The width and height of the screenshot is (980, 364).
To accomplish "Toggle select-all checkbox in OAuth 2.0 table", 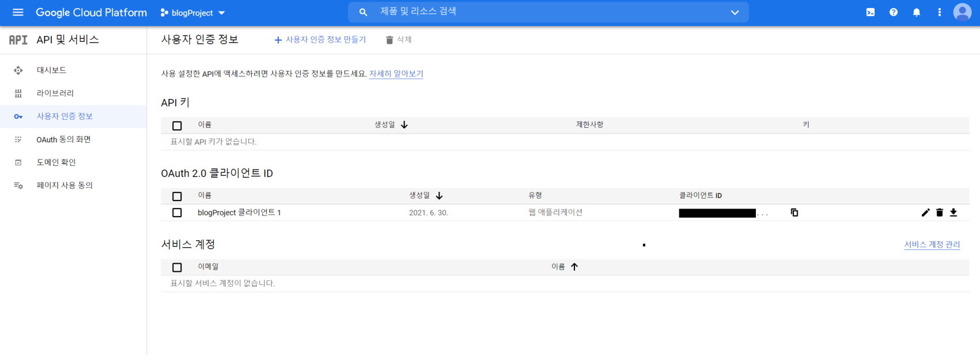I will click(x=177, y=196).
